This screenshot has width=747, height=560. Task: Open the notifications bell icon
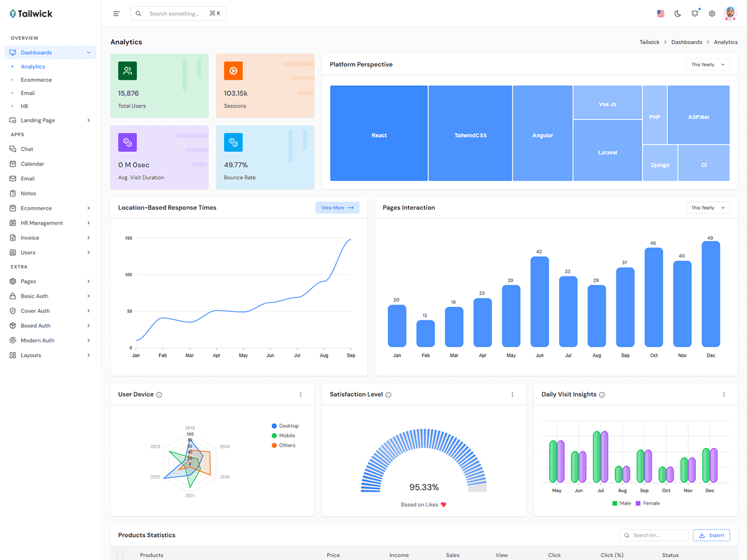click(695, 14)
